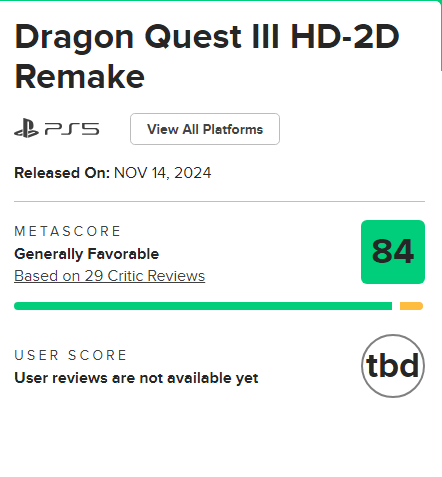Image resolution: width=442 pixels, height=477 pixels.
Task: Click yellow mixed segment of score bar
Action: click(x=411, y=306)
